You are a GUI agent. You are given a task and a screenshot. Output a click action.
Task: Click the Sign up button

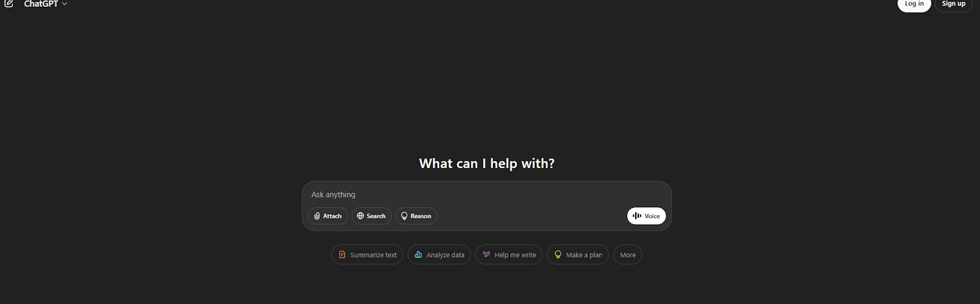(x=954, y=4)
